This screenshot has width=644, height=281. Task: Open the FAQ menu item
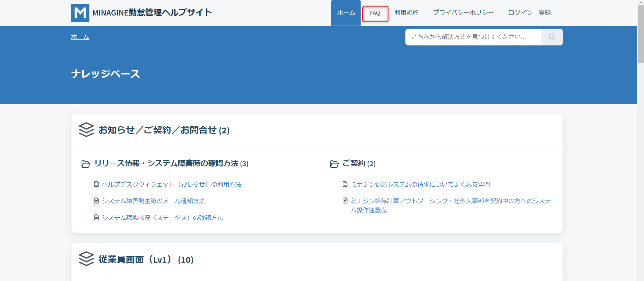tap(375, 13)
